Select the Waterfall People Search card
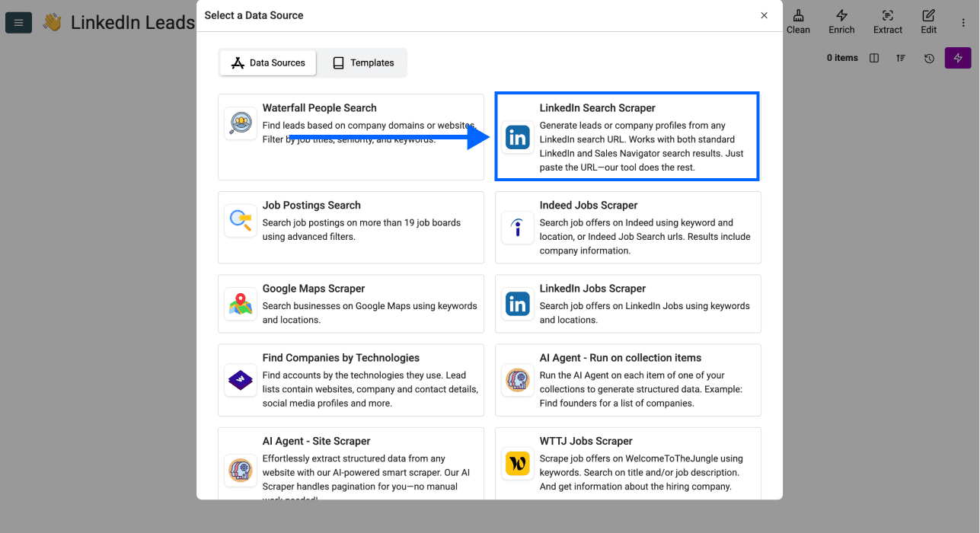This screenshot has height=533, width=980. [x=350, y=136]
